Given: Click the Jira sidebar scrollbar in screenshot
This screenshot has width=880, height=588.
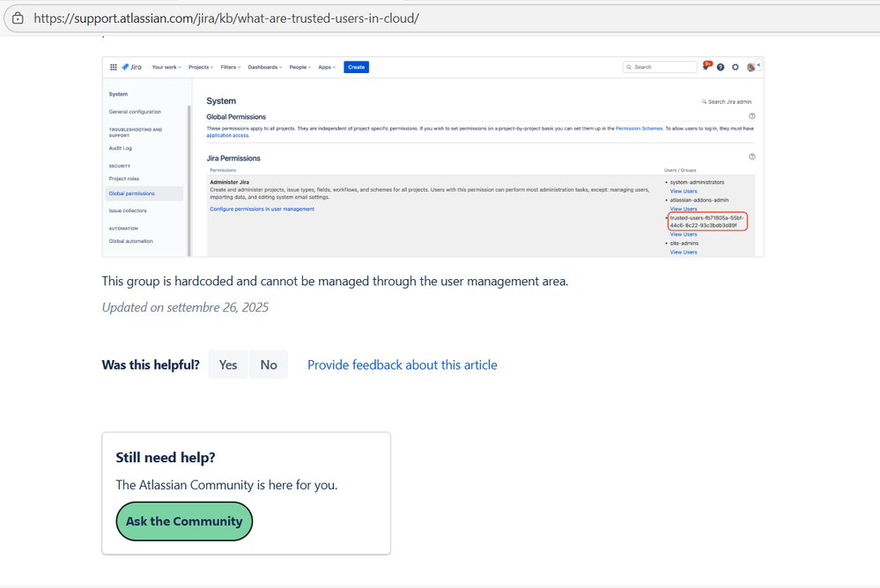Looking at the screenshot, I should 189,180.
